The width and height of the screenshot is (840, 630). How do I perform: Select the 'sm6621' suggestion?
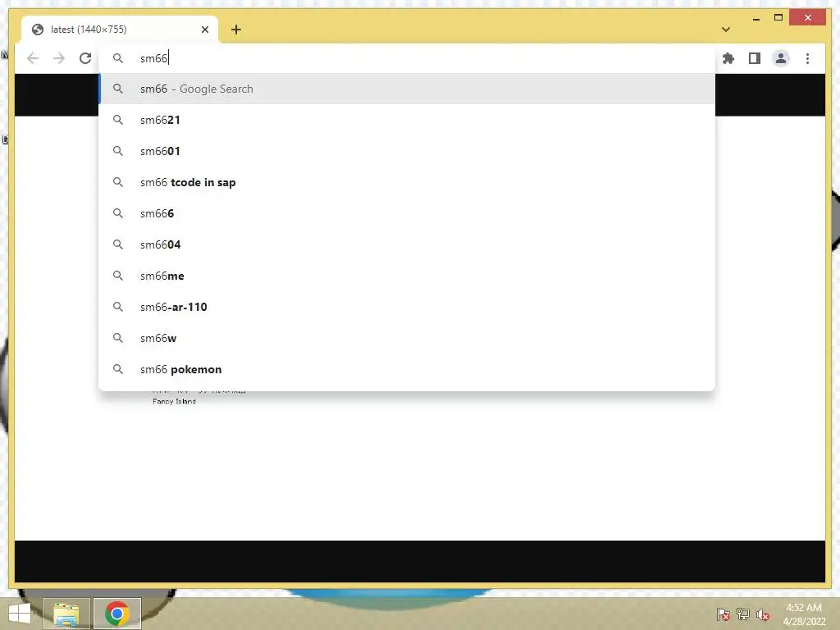click(x=407, y=120)
